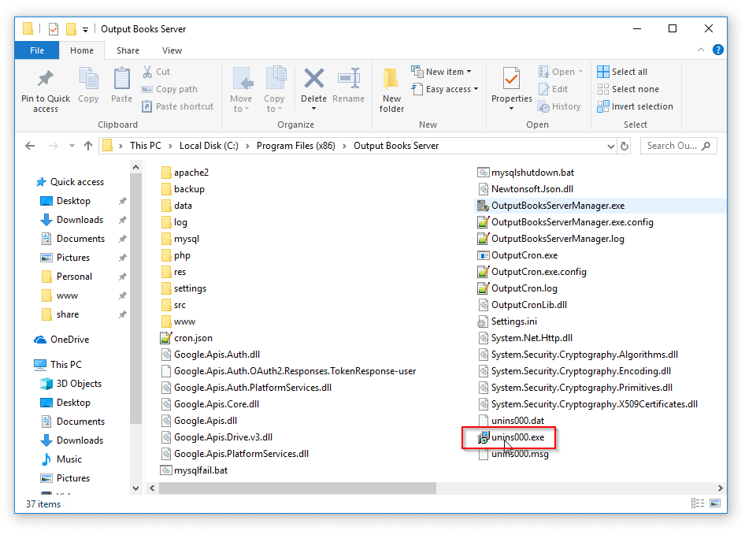
Task: Click the Rename icon
Action: click(349, 78)
